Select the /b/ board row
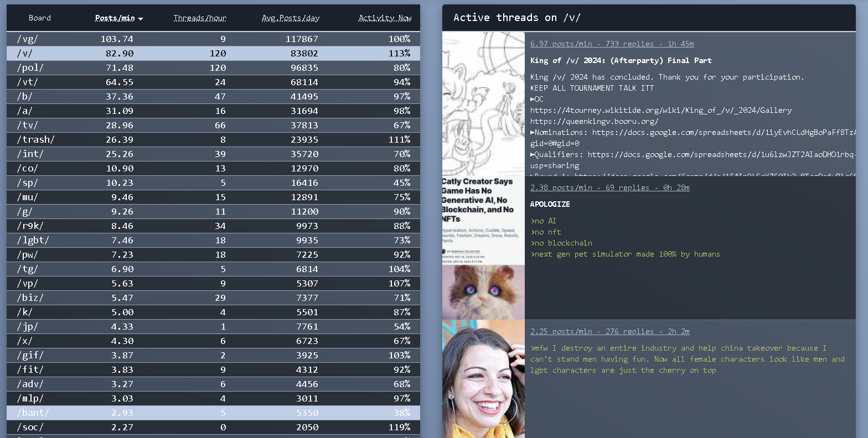This screenshot has height=438, width=868. 213,97
